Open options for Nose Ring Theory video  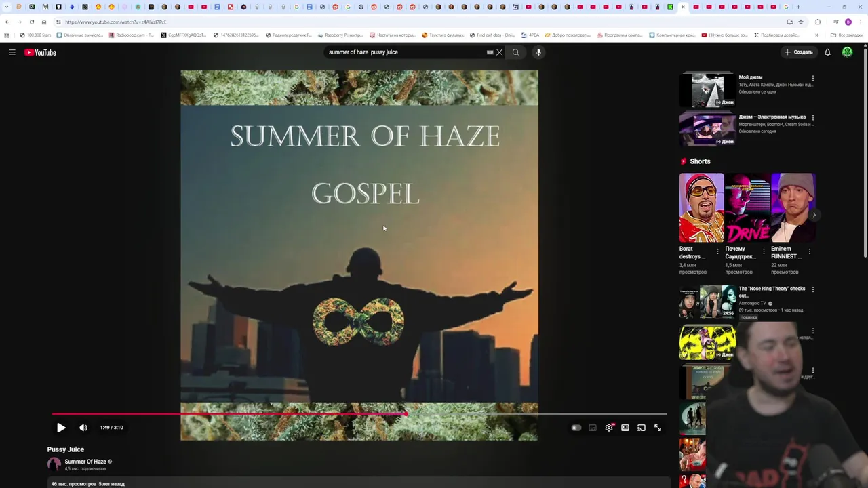point(813,289)
